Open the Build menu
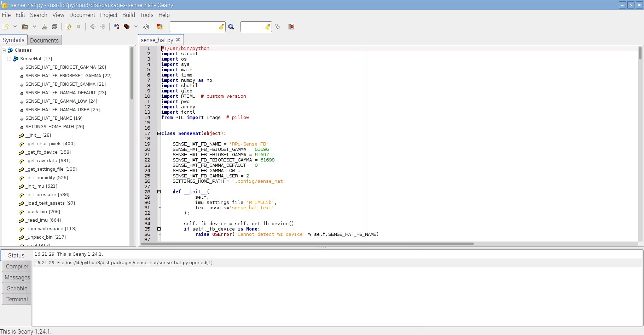 pyautogui.click(x=128, y=15)
